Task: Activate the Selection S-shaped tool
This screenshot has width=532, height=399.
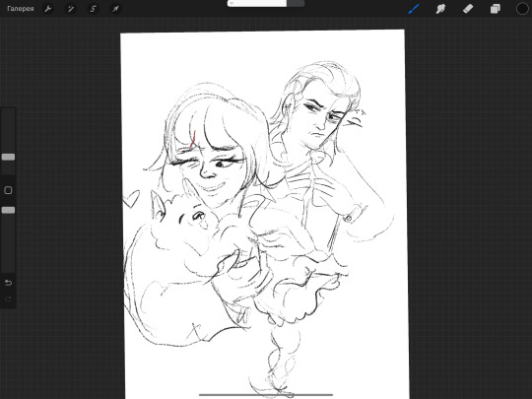Action: pyautogui.click(x=93, y=9)
